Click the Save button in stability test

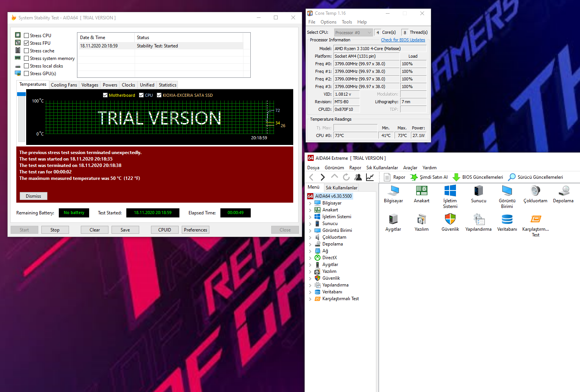pyautogui.click(x=125, y=230)
